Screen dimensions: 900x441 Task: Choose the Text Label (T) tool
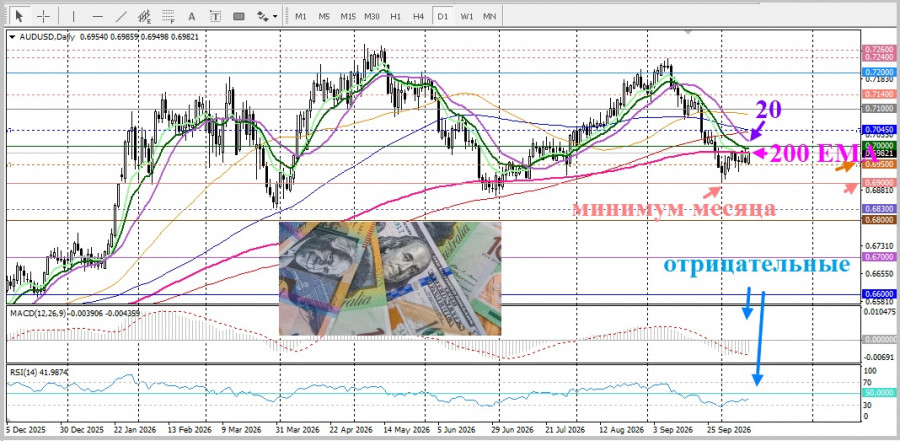pyautogui.click(x=215, y=16)
